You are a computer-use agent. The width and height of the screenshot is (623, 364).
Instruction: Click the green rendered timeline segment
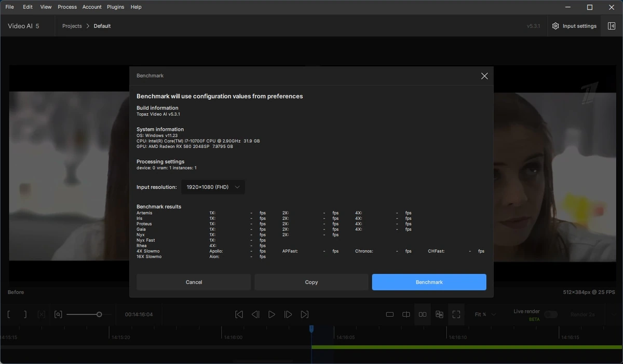coord(467,347)
